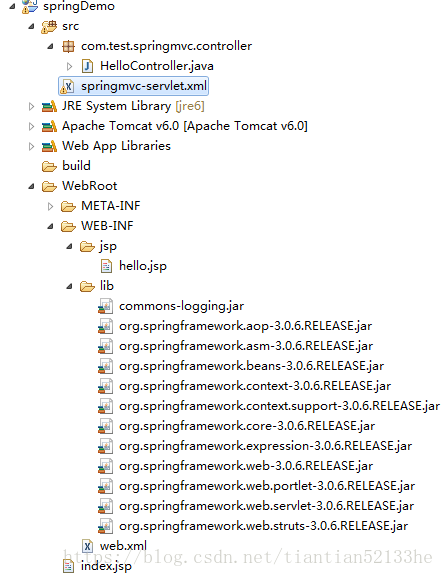Viewport: 444px width, 577px height.
Task: Select org.springframework.web.portlet-3.0.6.RELEASE.jar text
Action: pos(267,486)
